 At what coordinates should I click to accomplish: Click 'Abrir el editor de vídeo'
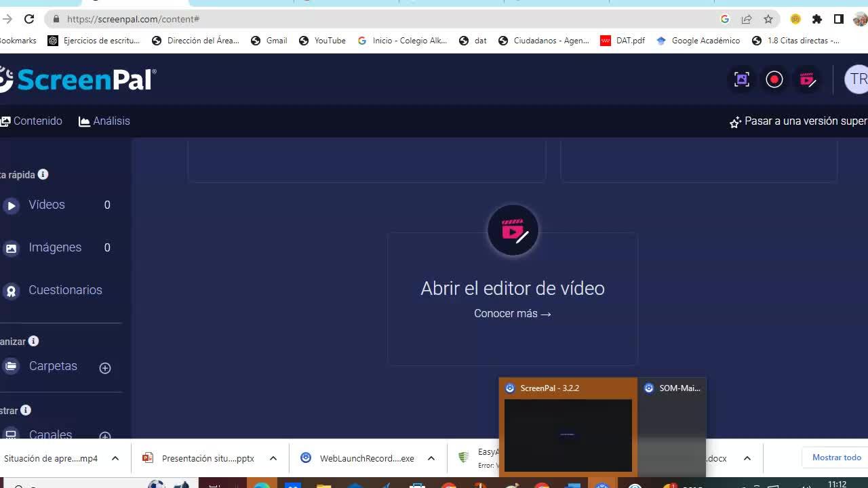coord(513,288)
